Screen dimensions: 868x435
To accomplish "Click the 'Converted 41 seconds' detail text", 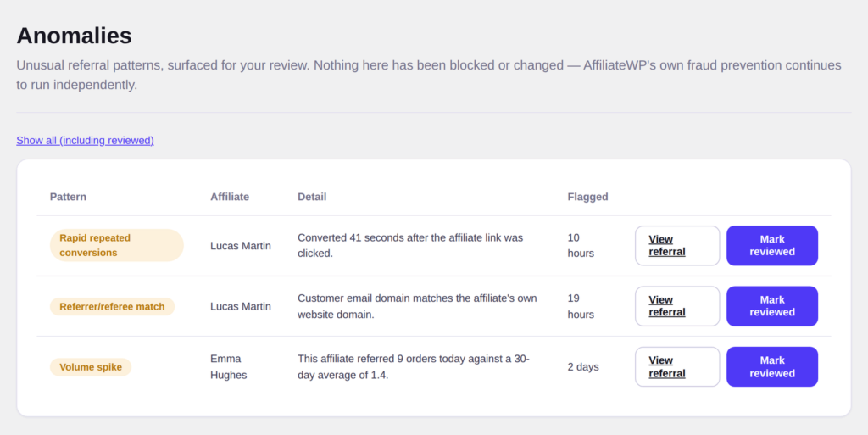I will [410, 245].
